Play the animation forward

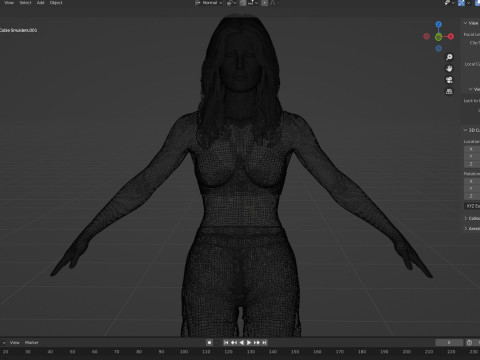click(249, 342)
